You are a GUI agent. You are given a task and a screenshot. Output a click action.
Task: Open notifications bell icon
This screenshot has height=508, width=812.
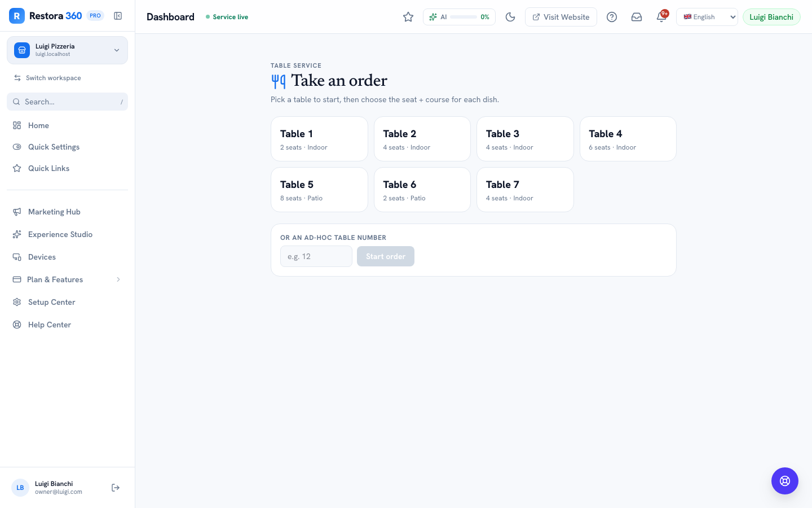pos(661,17)
